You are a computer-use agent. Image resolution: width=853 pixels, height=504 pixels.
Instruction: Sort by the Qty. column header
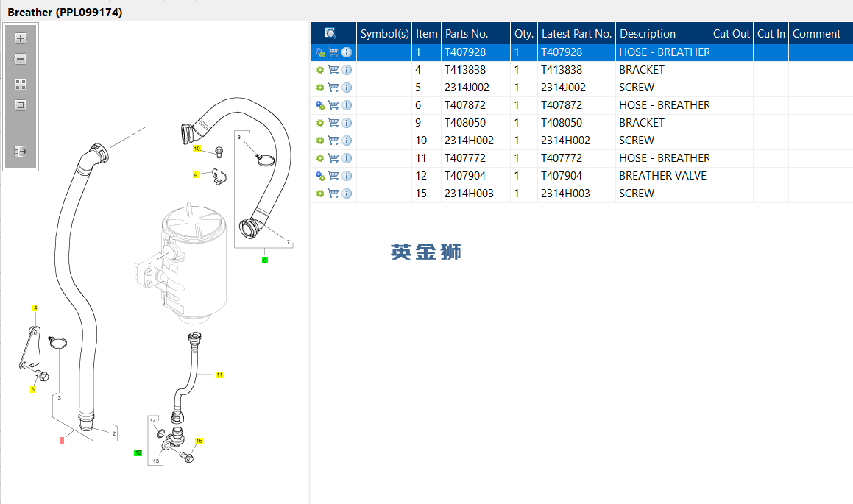tap(524, 34)
